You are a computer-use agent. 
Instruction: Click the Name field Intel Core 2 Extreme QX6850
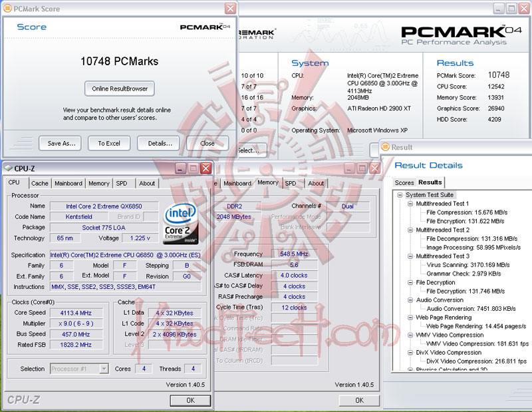[104, 206]
